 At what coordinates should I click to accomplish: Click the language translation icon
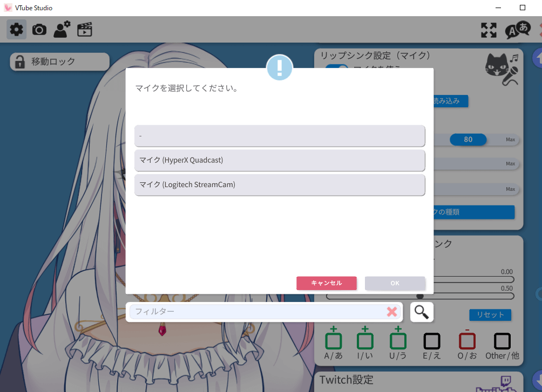coord(518,30)
